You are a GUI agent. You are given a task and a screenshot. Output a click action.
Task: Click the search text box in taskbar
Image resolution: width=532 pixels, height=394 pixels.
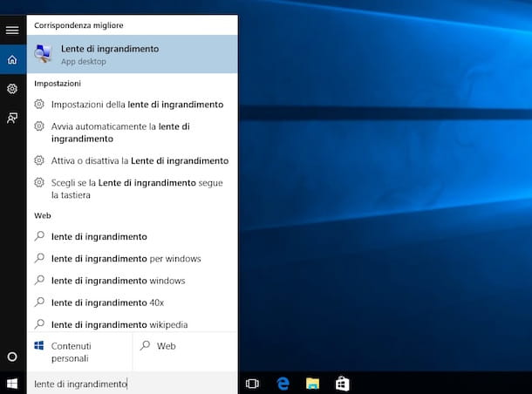[131, 384]
